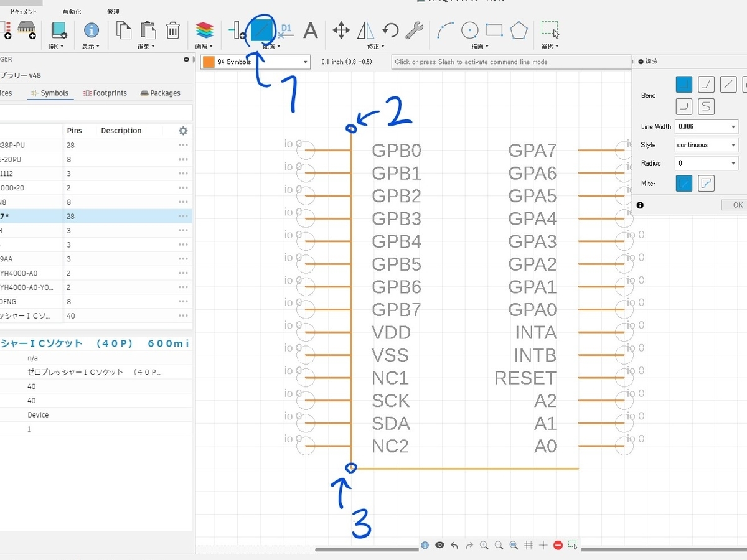Click the Open library book icon
The height and width of the screenshot is (560, 747).
[x=59, y=30]
